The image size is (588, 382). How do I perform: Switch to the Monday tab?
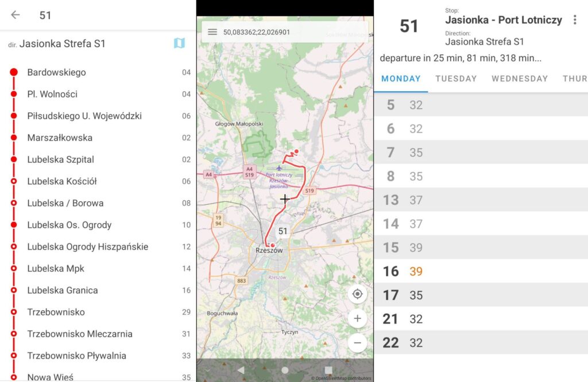click(401, 79)
